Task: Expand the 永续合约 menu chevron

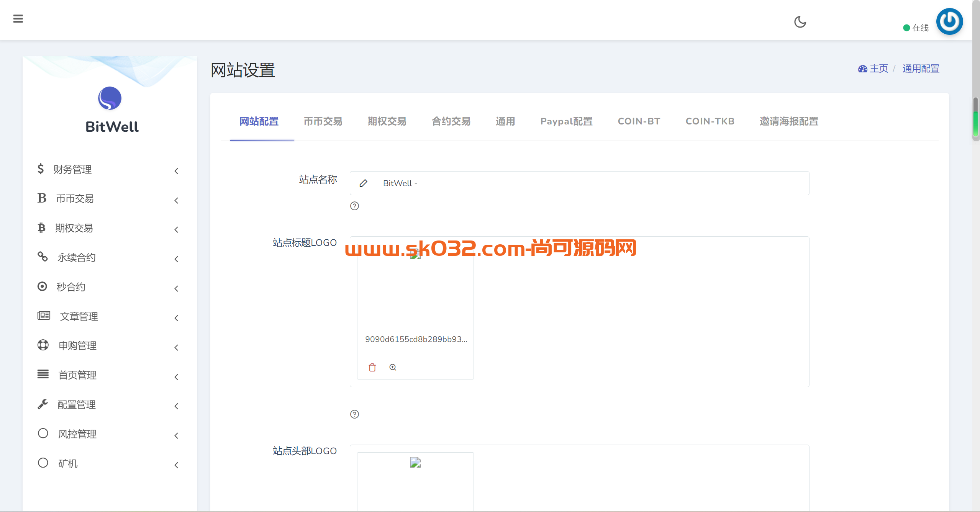Action: pyautogui.click(x=176, y=259)
